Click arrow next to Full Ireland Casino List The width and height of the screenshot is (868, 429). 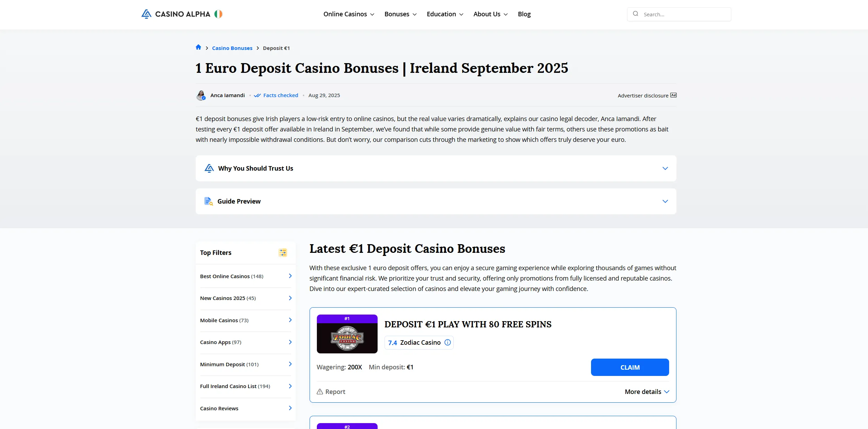290,386
